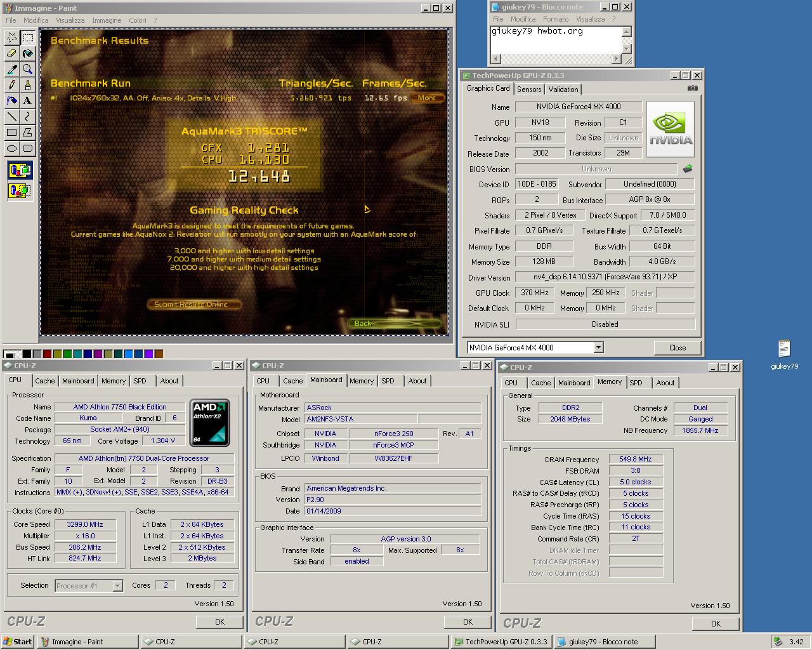Image resolution: width=812 pixels, height=650 pixels.
Task: Select the Free-Form Select tool in Paint
Action: coord(11,37)
